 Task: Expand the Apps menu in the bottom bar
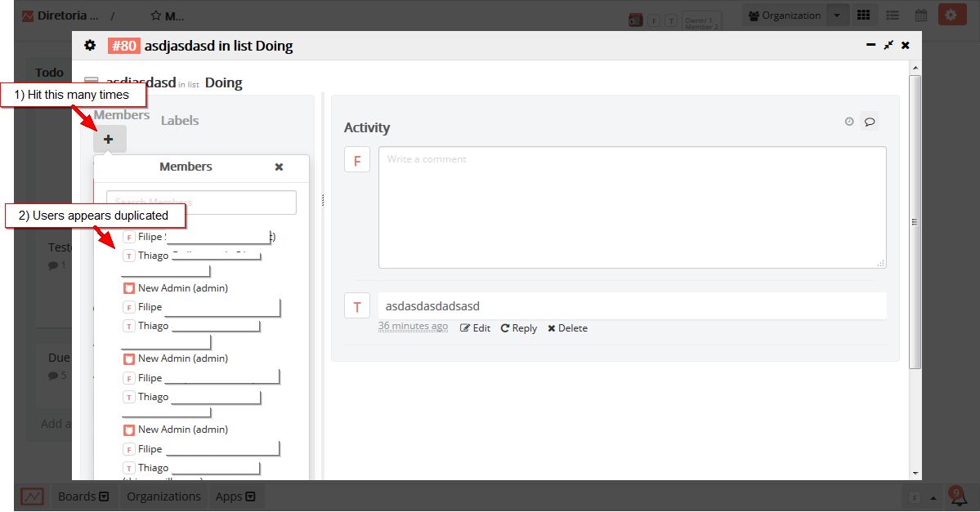235,496
